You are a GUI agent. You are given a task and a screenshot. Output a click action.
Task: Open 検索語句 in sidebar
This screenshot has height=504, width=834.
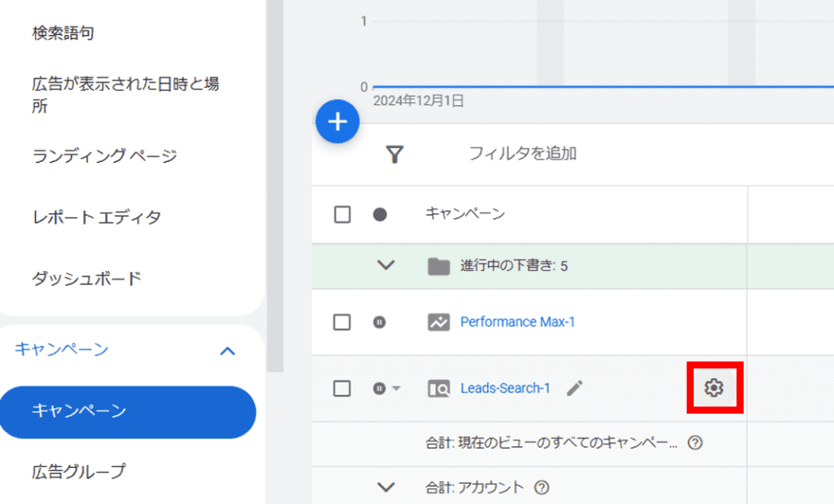63,33
